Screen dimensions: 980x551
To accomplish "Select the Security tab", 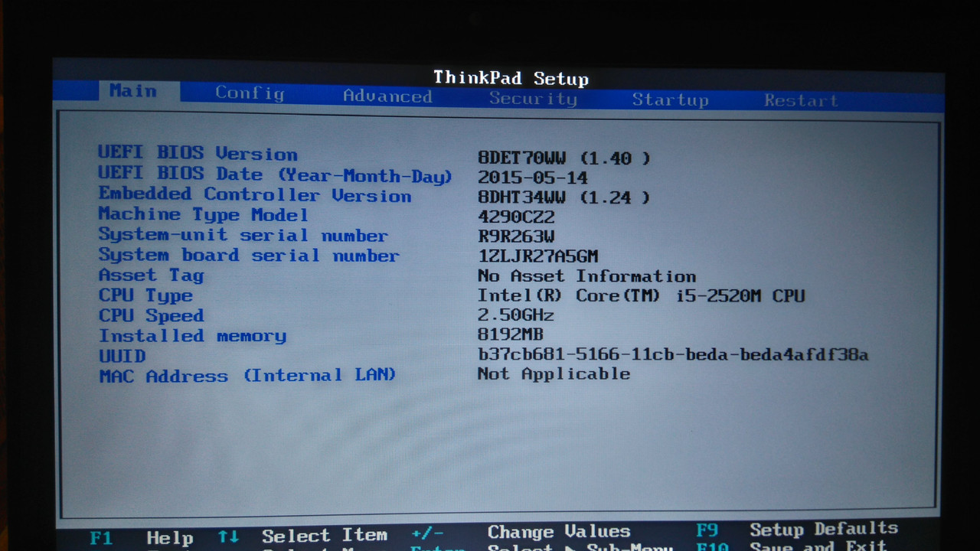I will pyautogui.click(x=533, y=99).
